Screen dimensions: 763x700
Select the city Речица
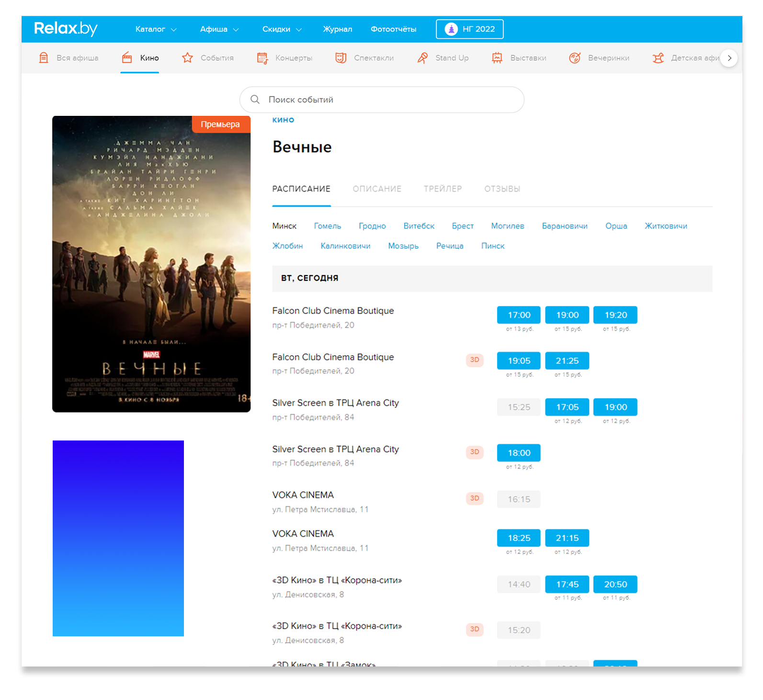450,246
